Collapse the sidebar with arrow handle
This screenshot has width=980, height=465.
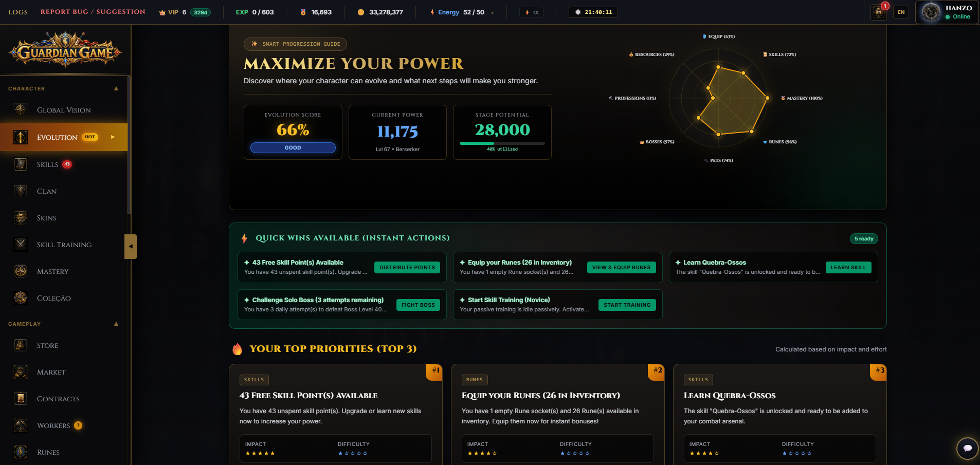tap(131, 247)
